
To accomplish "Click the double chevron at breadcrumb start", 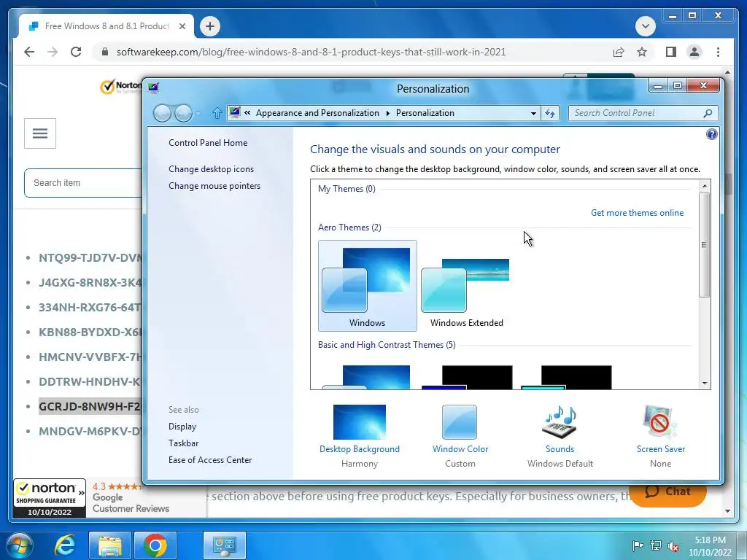I will (247, 113).
